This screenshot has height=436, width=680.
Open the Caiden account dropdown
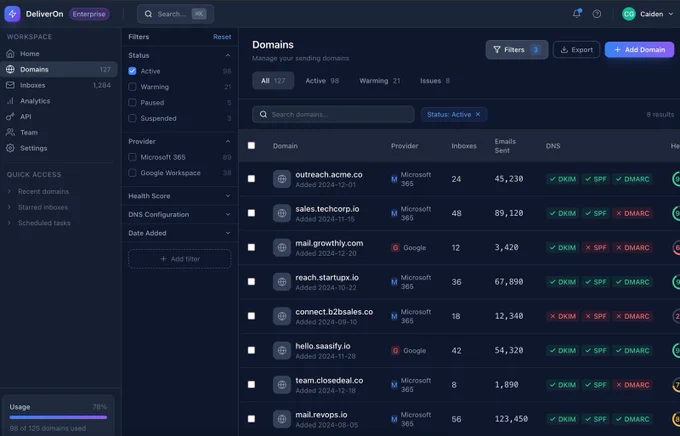[647, 14]
